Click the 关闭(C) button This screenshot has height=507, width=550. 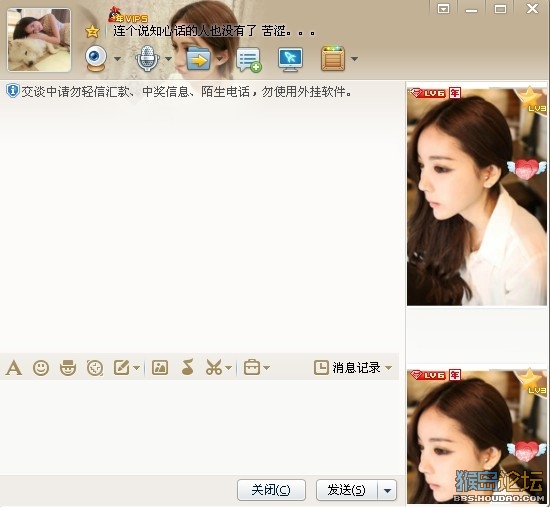tap(271, 490)
